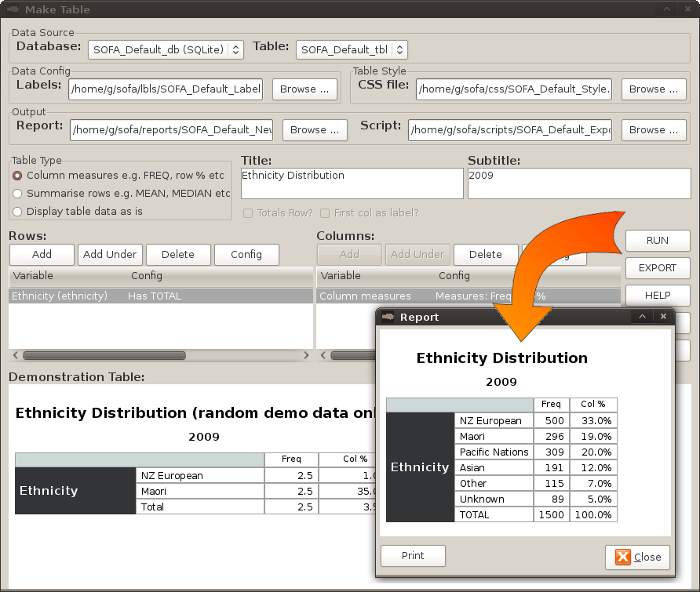The height and width of the screenshot is (592, 700).
Task: Click the Report path field
Action: (x=171, y=129)
